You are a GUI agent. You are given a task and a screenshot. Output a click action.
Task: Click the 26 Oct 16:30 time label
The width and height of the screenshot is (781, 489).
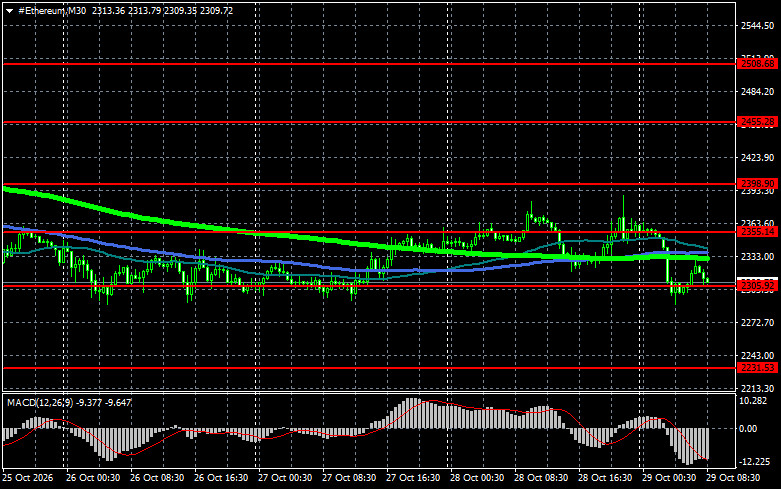tap(221, 478)
